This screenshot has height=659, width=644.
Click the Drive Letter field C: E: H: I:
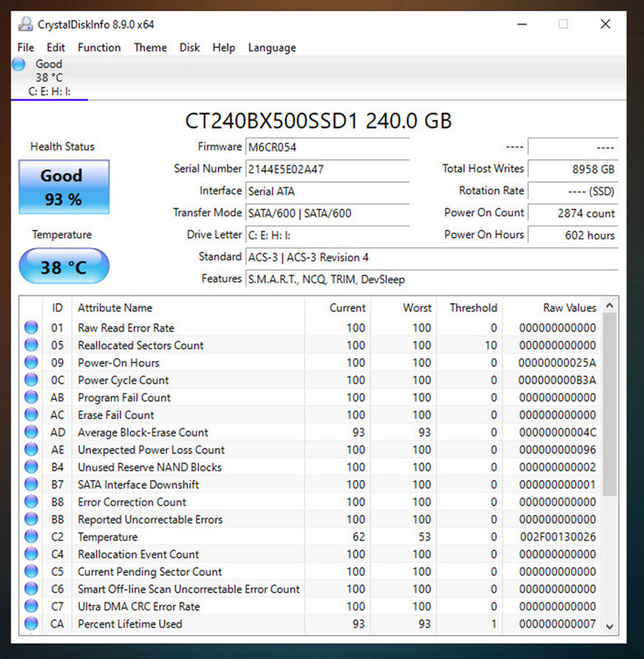[x=327, y=235]
